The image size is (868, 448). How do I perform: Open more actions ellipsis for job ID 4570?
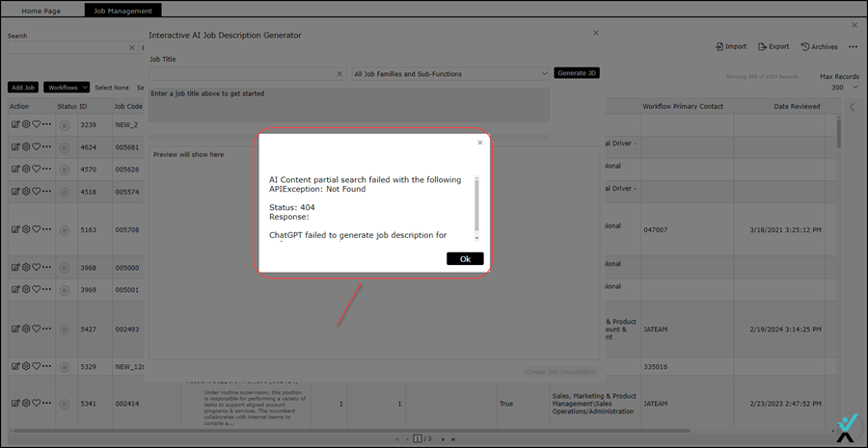tap(46, 169)
